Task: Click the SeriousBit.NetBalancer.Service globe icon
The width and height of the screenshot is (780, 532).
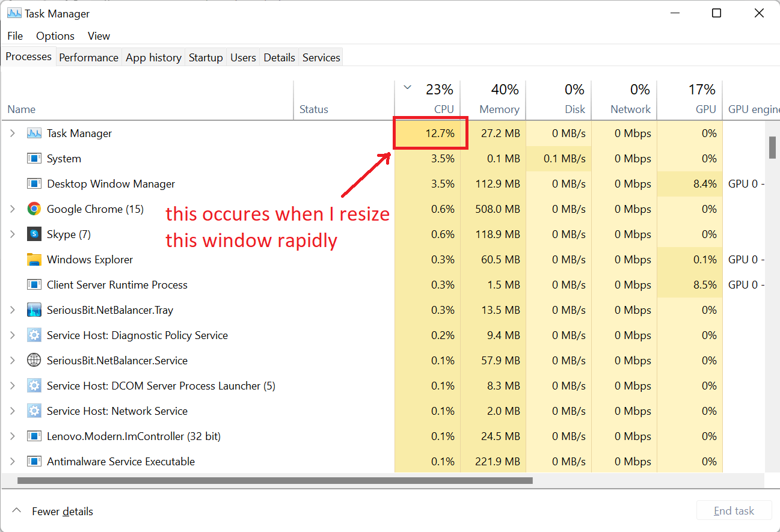Action: pos(34,361)
